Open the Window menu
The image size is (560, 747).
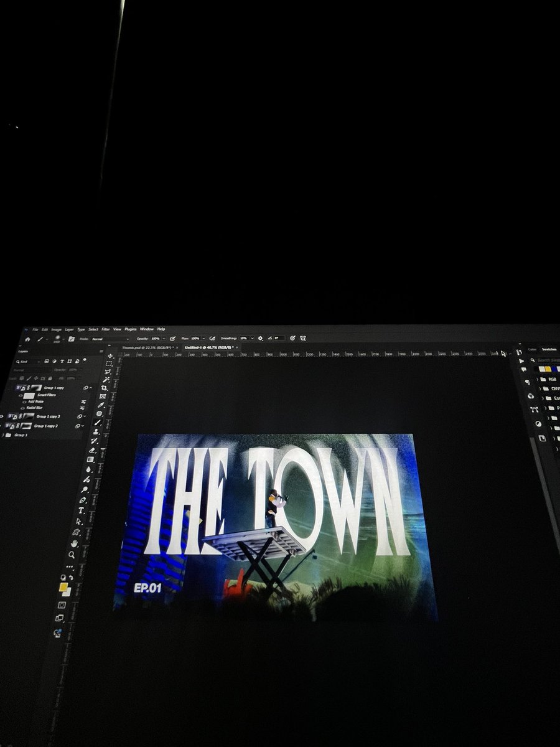[x=146, y=329]
